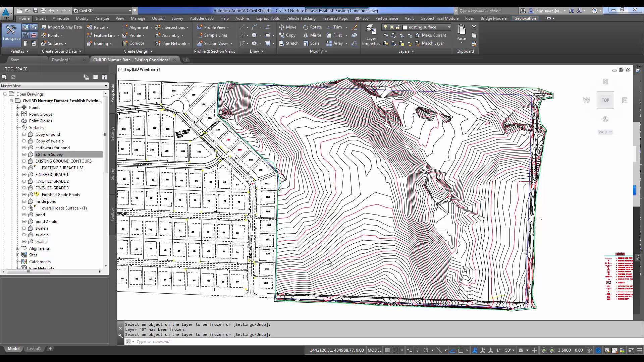Viewport: 644px width, 362px height.
Task: Collapse the Surfaces tree in Toolspace
Action: tap(17, 127)
